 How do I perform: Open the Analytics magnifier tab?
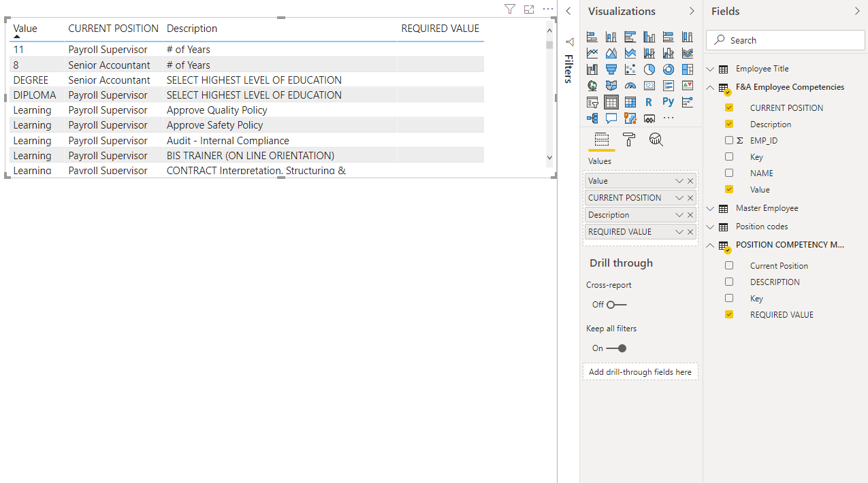pyautogui.click(x=656, y=139)
